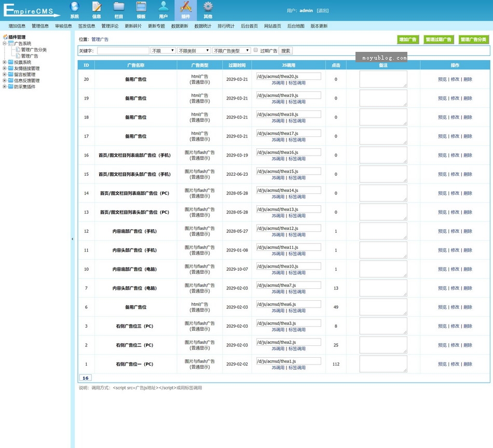Click 标签调用 under thea1.js
This screenshot has height=448, width=493.
[x=297, y=368]
